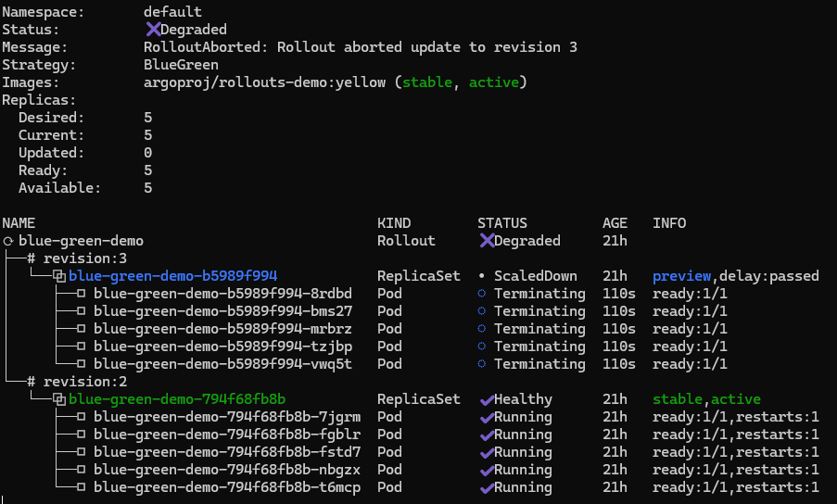Click the preview label in the INFO column

[681, 276]
